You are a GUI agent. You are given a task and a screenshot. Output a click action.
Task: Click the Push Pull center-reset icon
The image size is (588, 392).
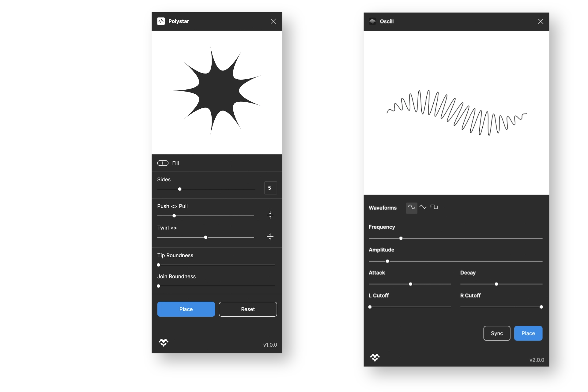point(270,215)
